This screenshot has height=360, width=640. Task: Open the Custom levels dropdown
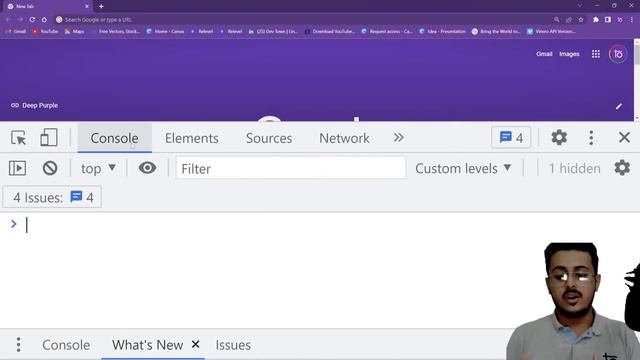[463, 168]
